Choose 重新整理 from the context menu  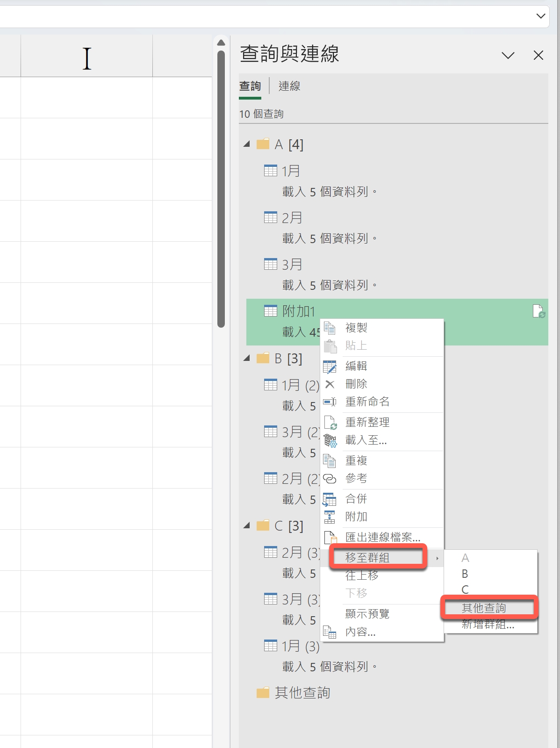pyautogui.click(x=367, y=423)
